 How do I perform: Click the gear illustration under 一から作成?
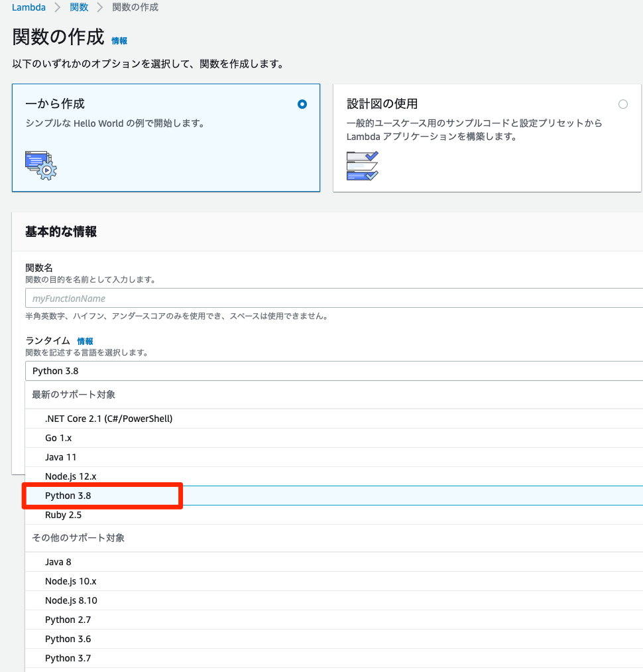(x=41, y=165)
